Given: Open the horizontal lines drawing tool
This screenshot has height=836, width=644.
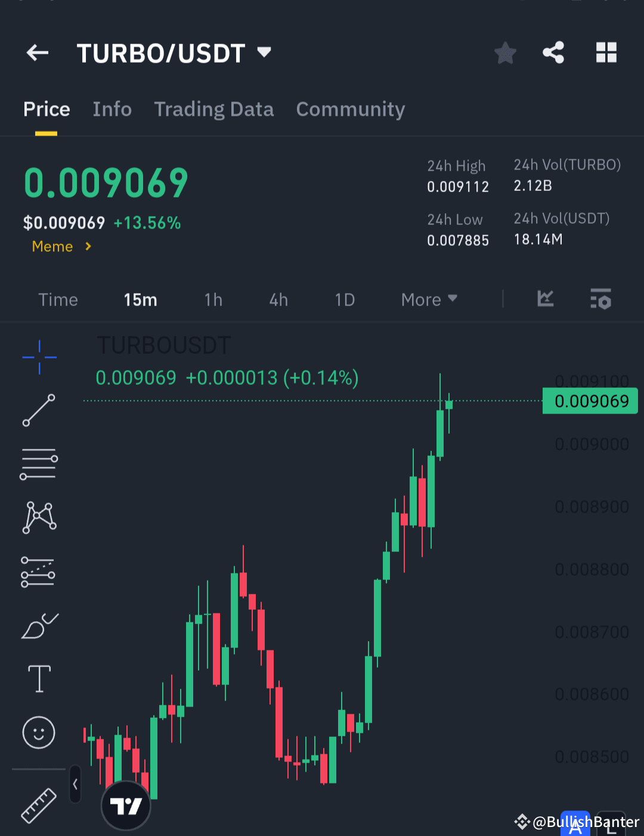Looking at the screenshot, I should click(39, 464).
